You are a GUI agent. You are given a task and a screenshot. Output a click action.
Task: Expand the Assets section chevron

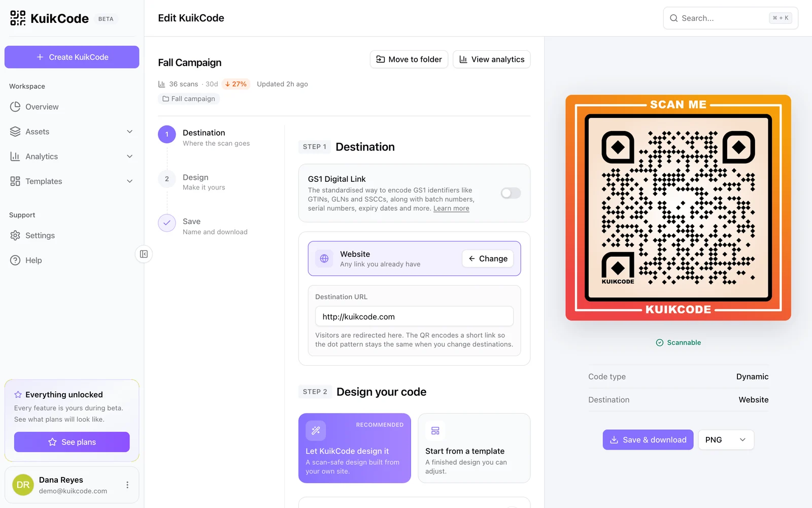click(x=130, y=132)
